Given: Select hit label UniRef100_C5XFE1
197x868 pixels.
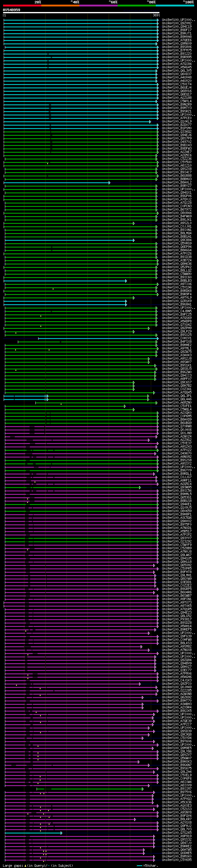Looking at the screenshot, I should tap(177, 406).
